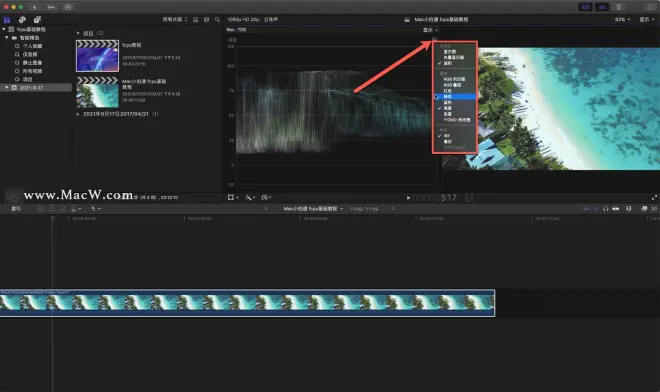Screen dimensions: 660x392
Task: Click the fullscreen viewer arrows icon
Action: (x=654, y=197)
